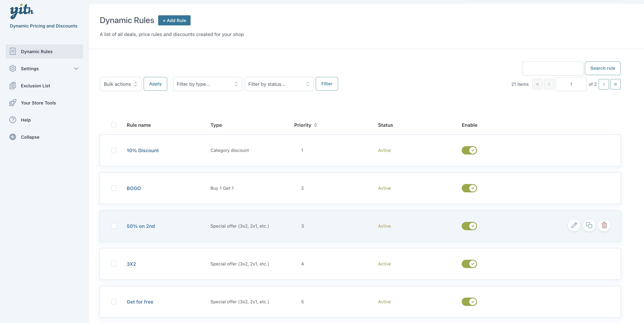Open the Filter by type dropdown
This screenshot has height=323, width=644.
tap(207, 84)
